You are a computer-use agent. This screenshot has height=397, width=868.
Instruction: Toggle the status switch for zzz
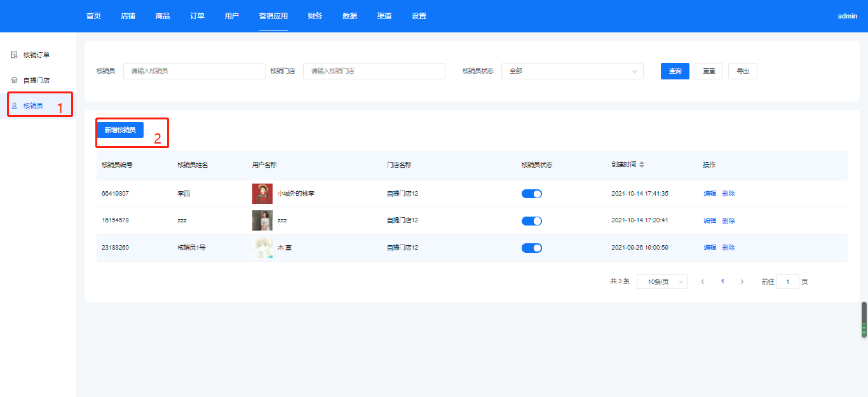[531, 221]
